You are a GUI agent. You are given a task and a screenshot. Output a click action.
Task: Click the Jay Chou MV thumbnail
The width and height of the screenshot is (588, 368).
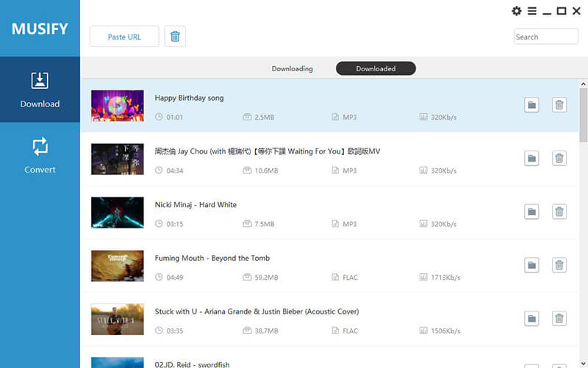pos(118,159)
